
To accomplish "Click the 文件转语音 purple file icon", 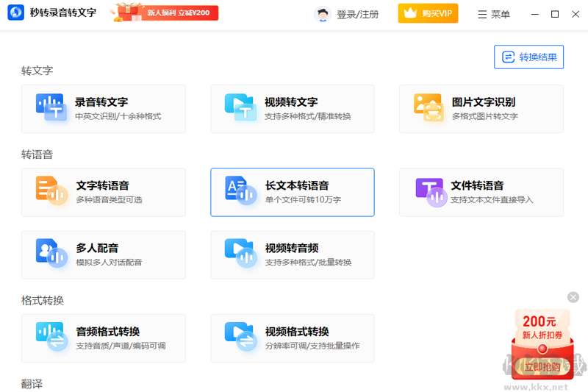I will (431, 191).
